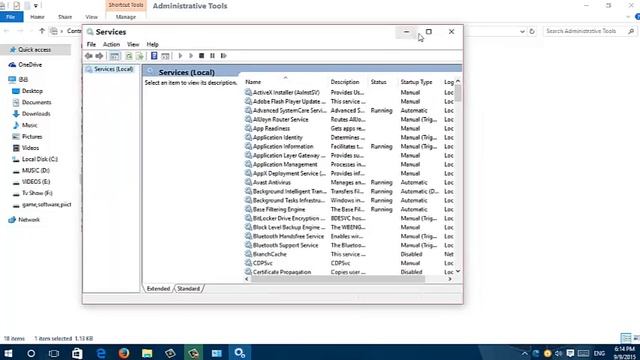Screen dimensions: 640x360
Task: Click the Forward arrow in Services toolbar
Action: pos(99,56)
